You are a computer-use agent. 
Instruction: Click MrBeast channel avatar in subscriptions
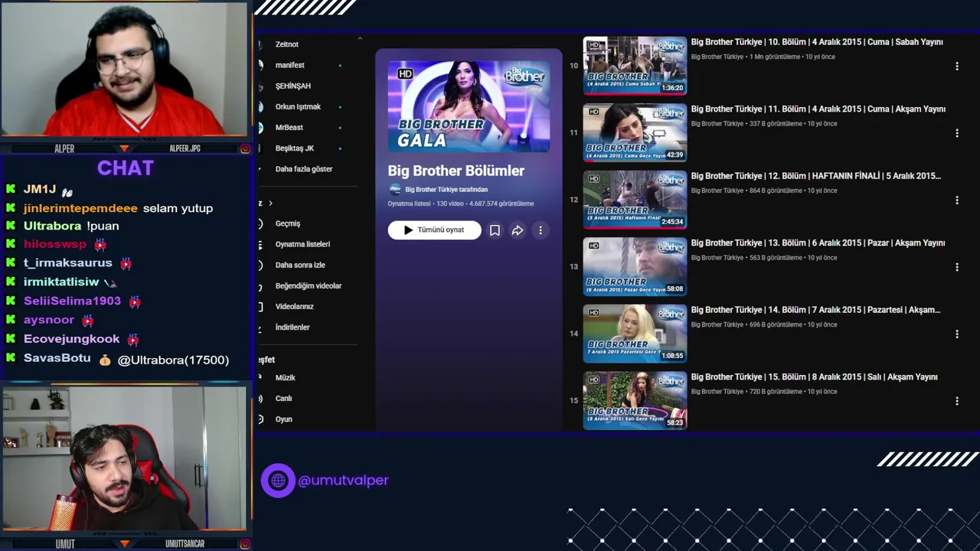pos(260,128)
